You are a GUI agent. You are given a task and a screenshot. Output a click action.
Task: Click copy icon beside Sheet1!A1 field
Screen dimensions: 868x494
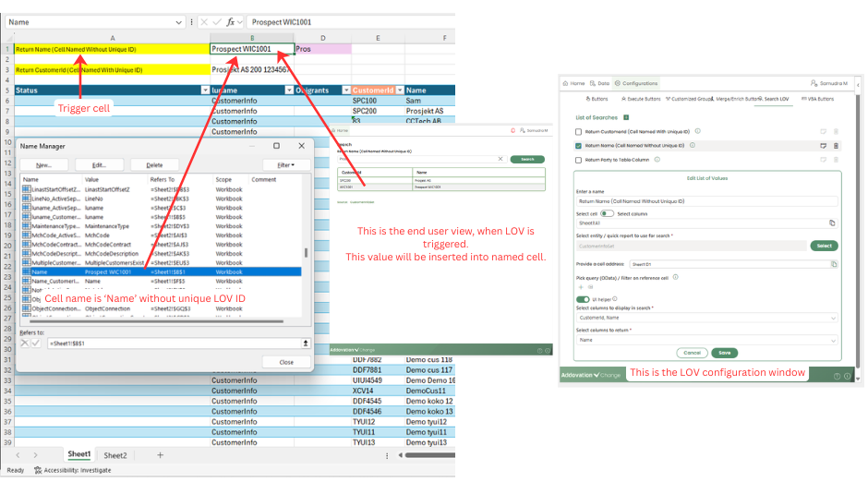(x=832, y=223)
